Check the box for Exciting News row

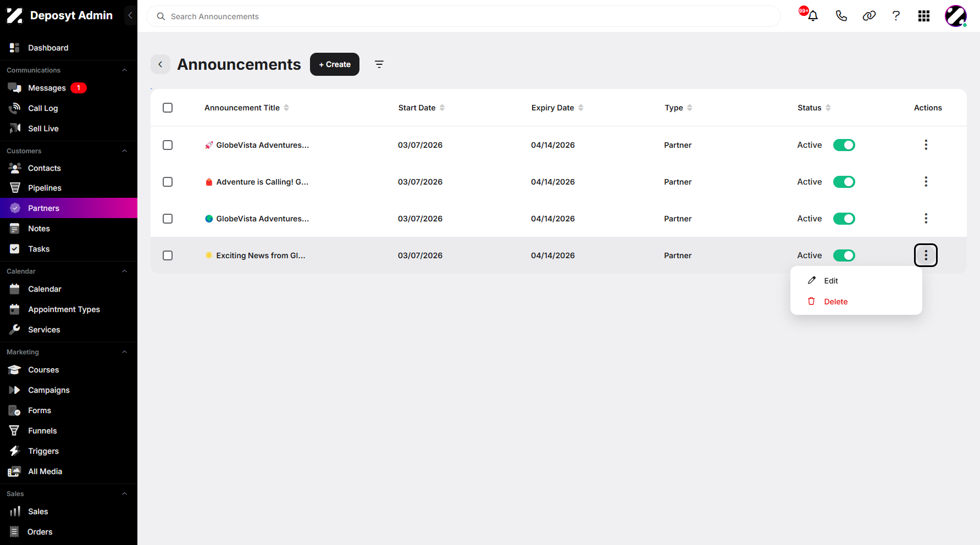point(168,255)
